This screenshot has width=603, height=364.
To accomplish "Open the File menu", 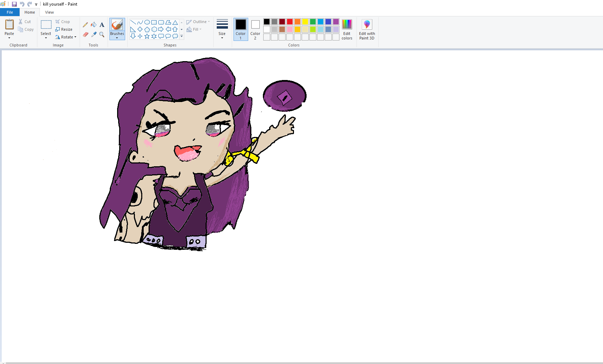I will [x=9, y=12].
